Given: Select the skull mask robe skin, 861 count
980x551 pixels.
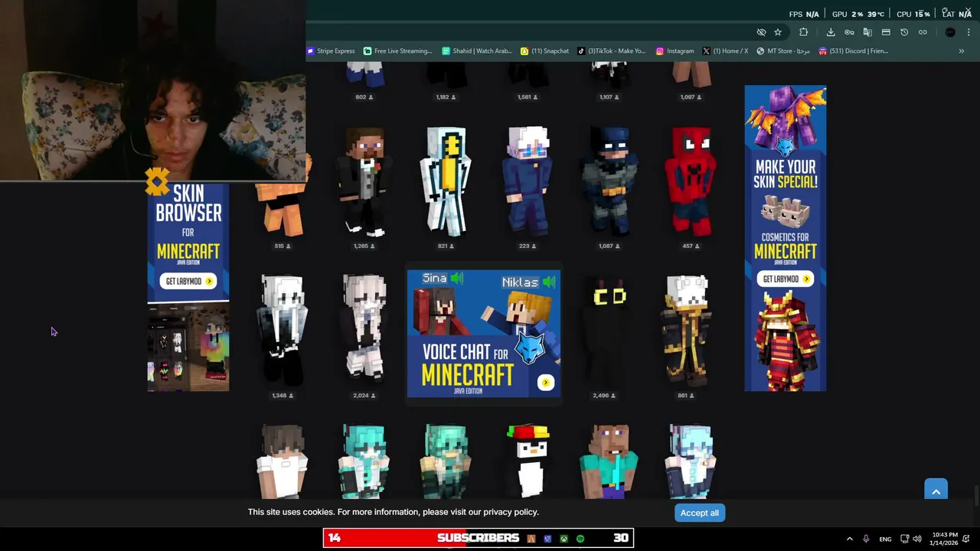Looking at the screenshot, I should point(687,331).
